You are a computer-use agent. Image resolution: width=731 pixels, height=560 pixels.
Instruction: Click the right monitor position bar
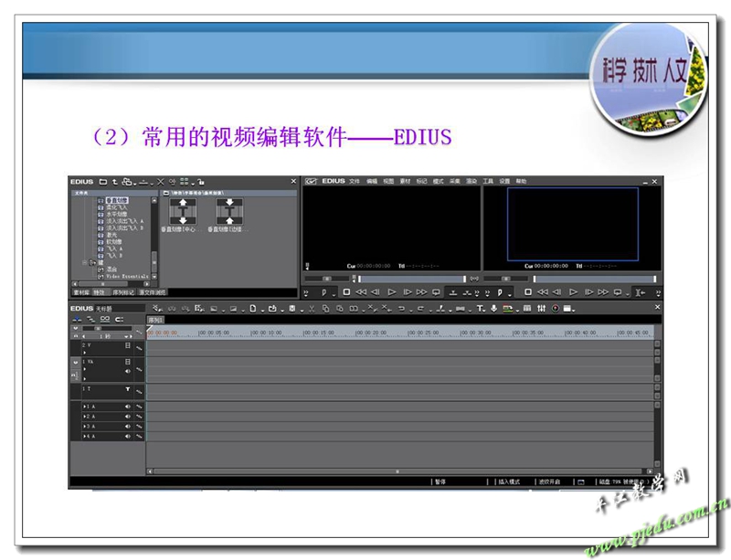click(x=595, y=279)
